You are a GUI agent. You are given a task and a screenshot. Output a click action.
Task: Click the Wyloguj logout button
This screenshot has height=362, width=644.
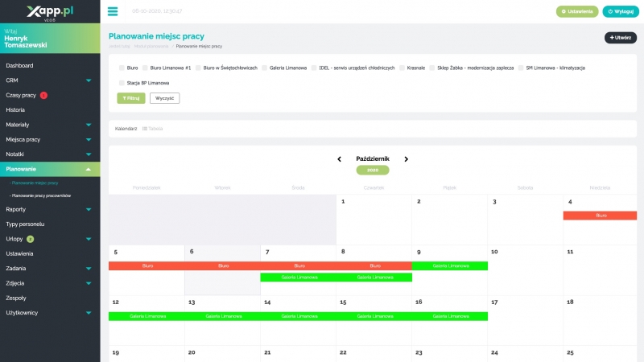point(621,11)
